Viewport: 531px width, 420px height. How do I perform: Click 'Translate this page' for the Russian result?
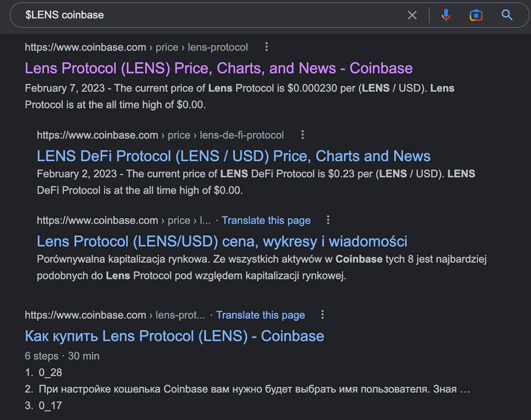(x=261, y=315)
